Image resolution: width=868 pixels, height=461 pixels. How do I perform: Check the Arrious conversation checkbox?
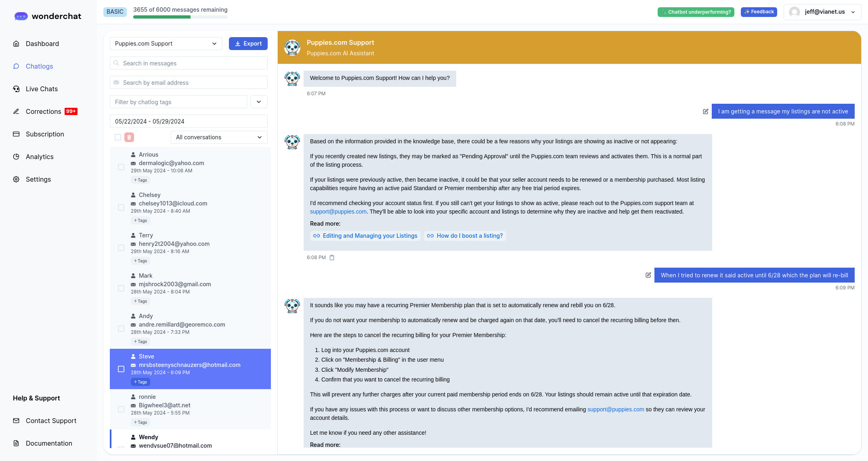point(121,167)
